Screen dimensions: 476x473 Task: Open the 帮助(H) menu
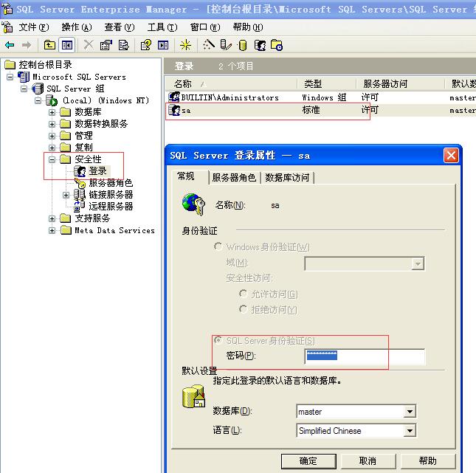click(248, 27)
